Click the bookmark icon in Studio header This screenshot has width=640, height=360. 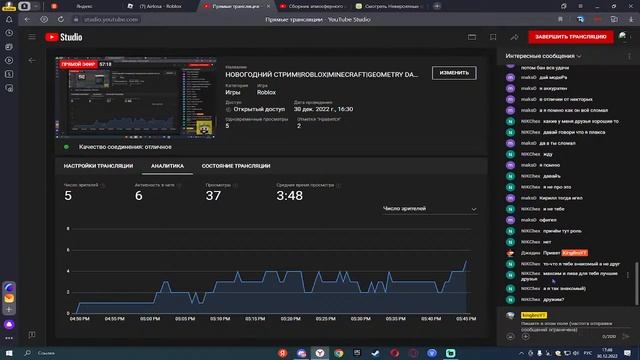493,37
